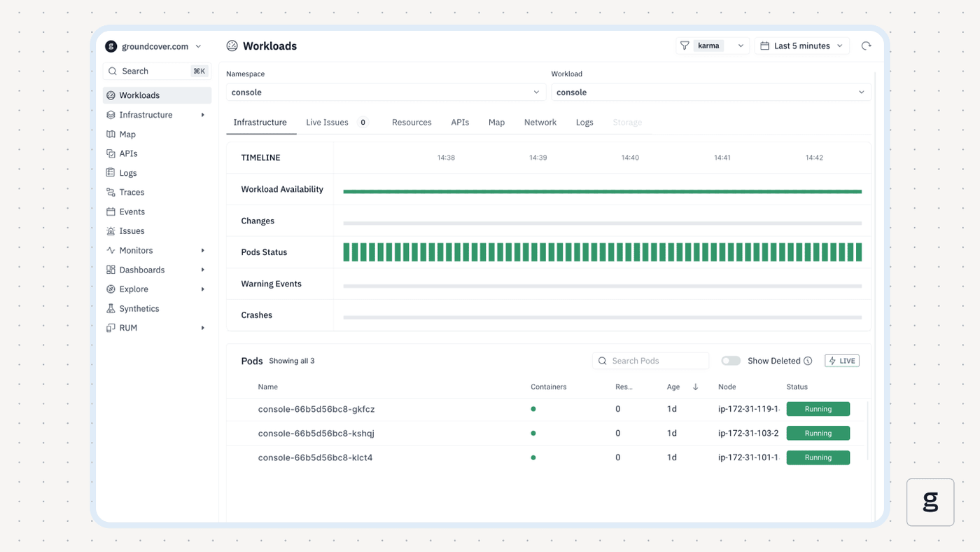Open the Namespace dropdown
Image resolution: width=980 pixels, height=552 pixels.
(x=386, y=92)
